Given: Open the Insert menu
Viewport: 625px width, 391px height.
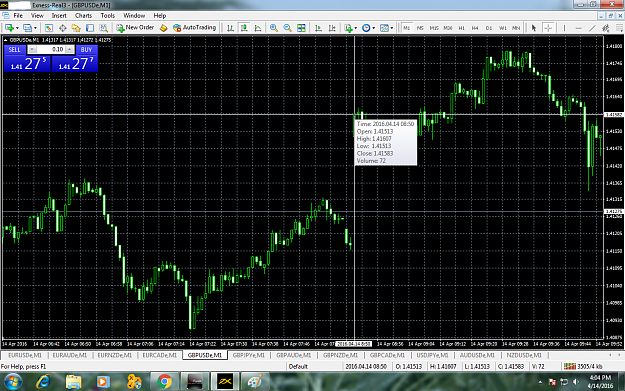Looking at the screenshot, I should pos(59,16).
